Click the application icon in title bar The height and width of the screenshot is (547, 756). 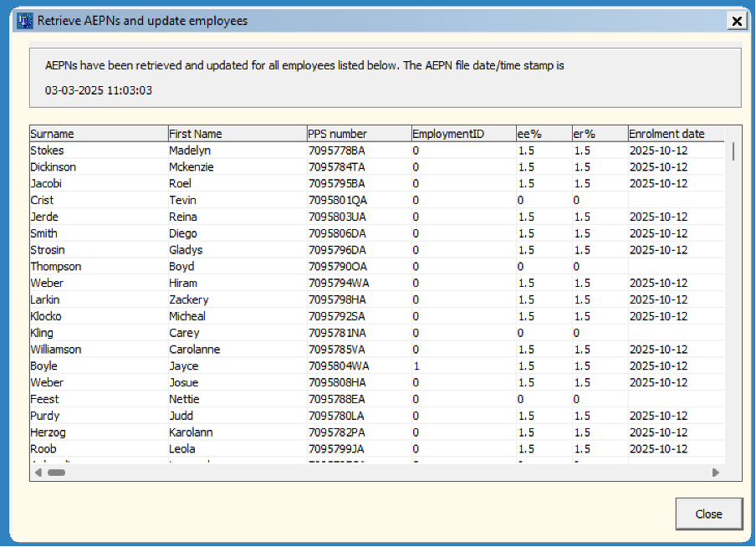click(x=24, y=20)
